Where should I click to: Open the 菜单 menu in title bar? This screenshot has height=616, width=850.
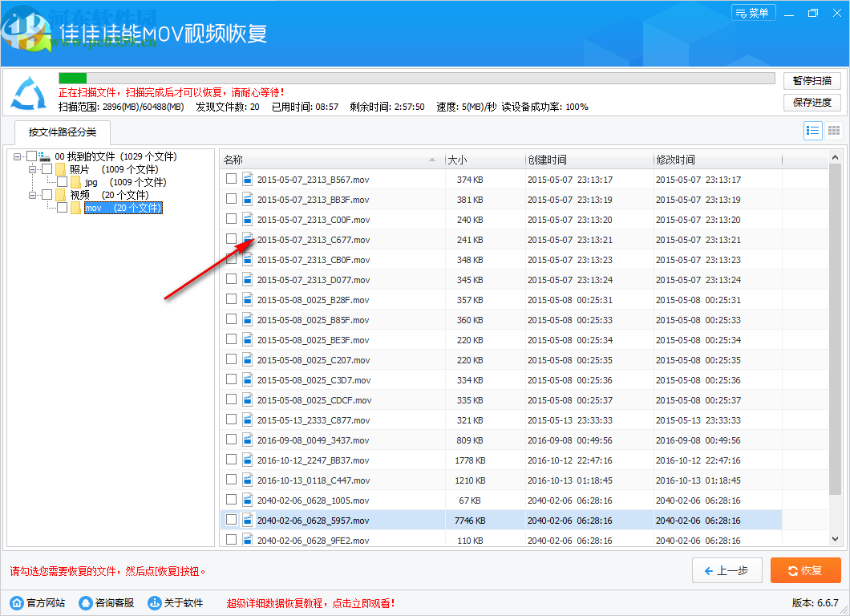[753, 13]
